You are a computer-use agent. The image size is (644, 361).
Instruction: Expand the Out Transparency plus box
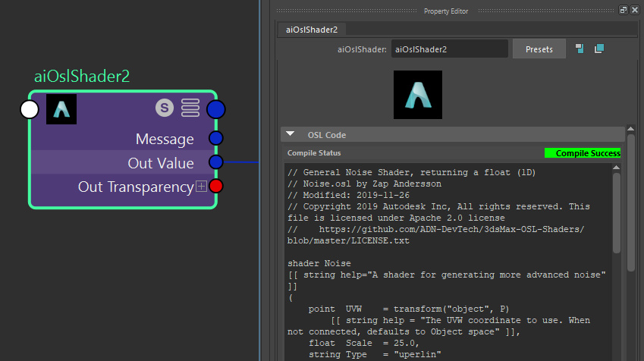pos(201,187)
